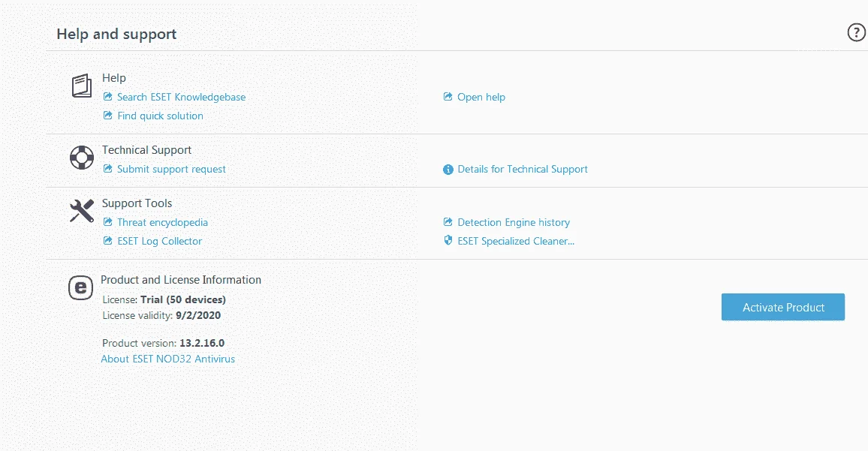Open Detection Engine history link
Screen dimensions: 868x451
tap(514, 222)
